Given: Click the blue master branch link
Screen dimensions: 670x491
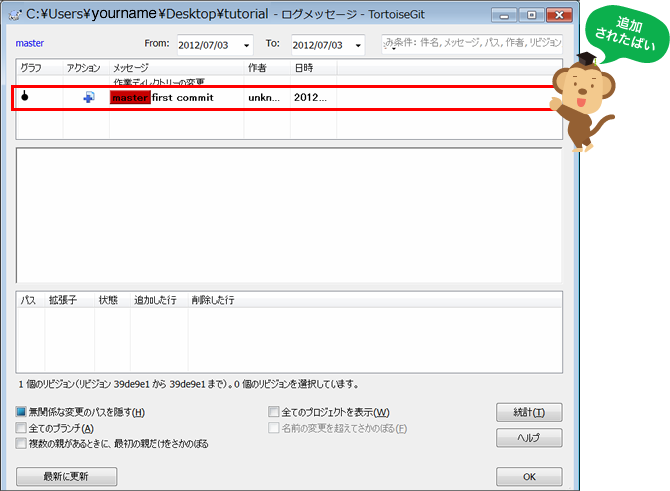Looking at the screenshot, I should [x=29, y=43].
